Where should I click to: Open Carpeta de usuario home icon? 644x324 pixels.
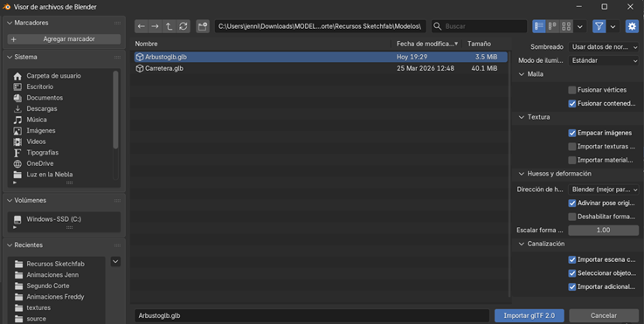click(17, 76)
